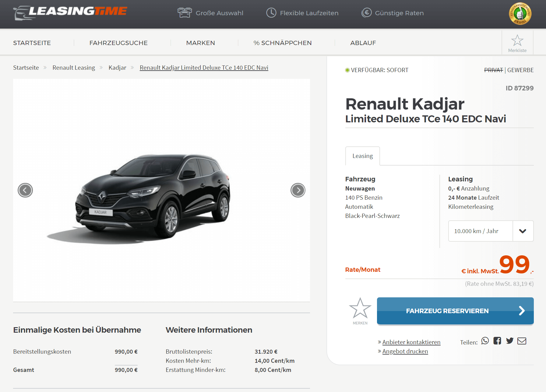Click the Bereitstellungskosten 990,00 € value
546x392 pixels.
tap(126, 352)
